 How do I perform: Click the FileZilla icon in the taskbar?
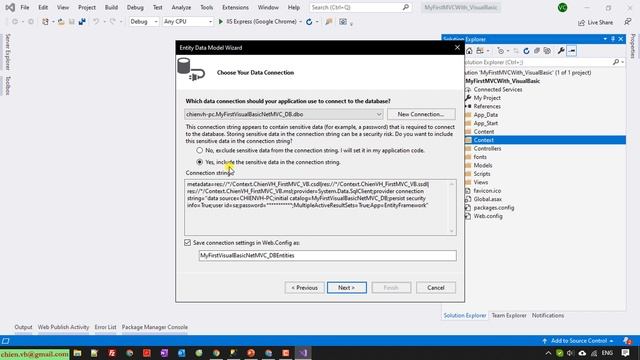click(112, 353)
